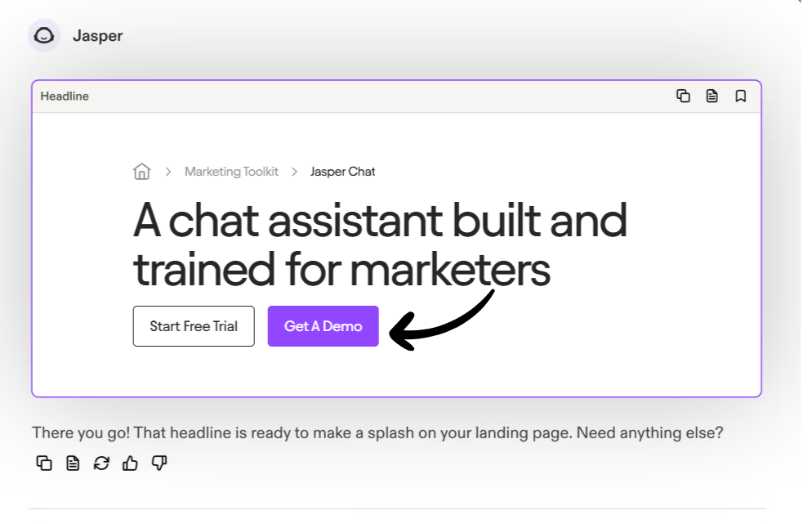This screenshot has height=524, width=812.
Task: Copy the Headline card content
Action: 683,96
